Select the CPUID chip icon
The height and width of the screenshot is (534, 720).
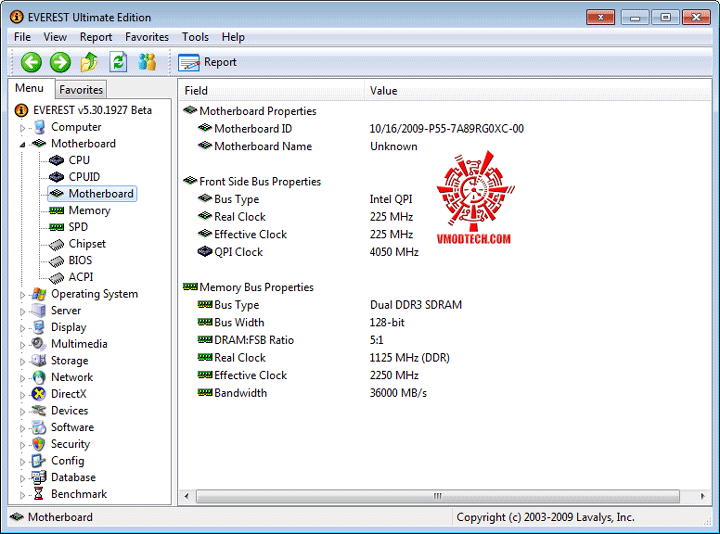tap(56, 177)
